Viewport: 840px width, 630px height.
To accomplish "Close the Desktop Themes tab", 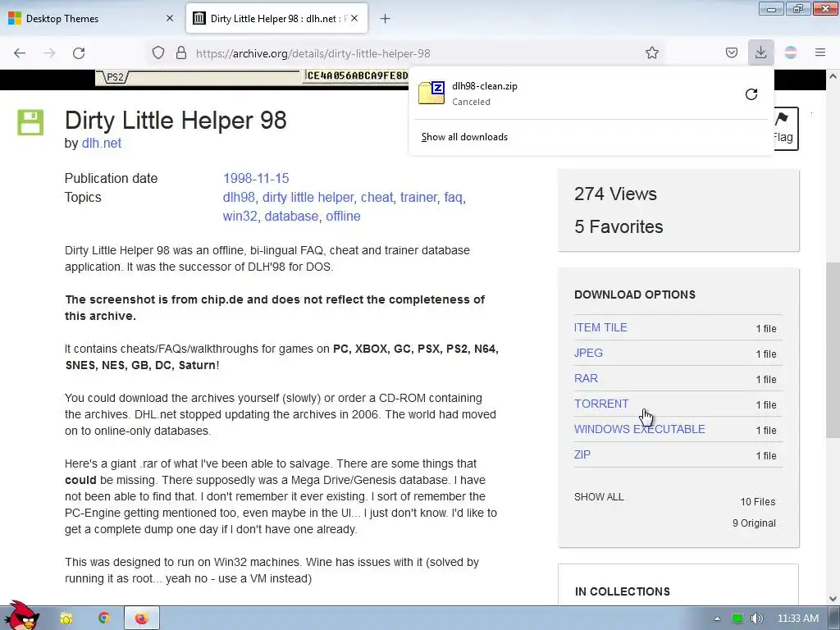I will (x=170, y=18).
